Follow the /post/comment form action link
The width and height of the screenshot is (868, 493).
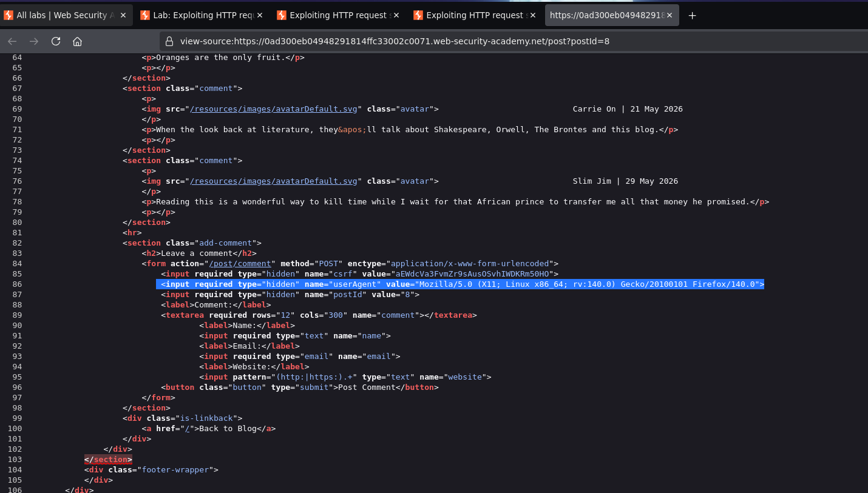pyautogui.click(x=240, y=264)
